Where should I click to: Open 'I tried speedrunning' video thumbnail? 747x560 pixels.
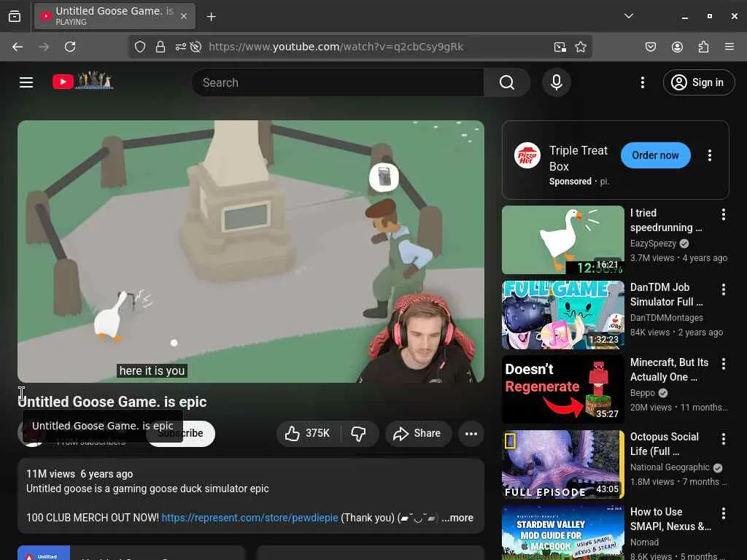point(562,239)
